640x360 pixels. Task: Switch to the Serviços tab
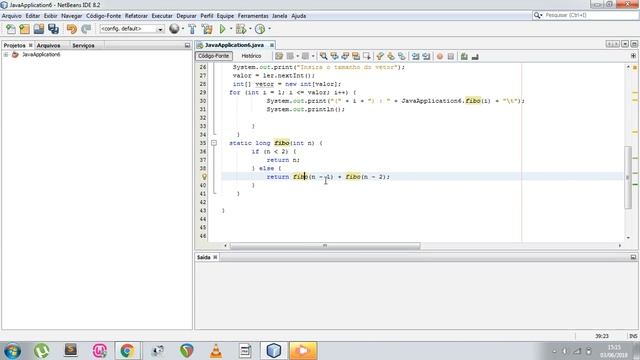click(83, 45)
